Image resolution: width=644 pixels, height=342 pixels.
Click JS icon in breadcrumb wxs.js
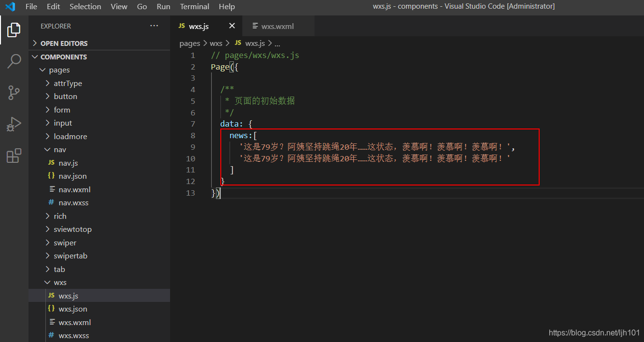click(x=238, y=43)
